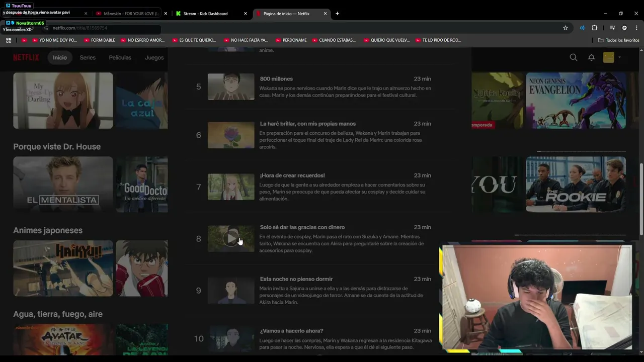The image size is (644, 362).
Task: Open bookmark QUIERO QUE VUELV...
Action: (x=386, y=40)
